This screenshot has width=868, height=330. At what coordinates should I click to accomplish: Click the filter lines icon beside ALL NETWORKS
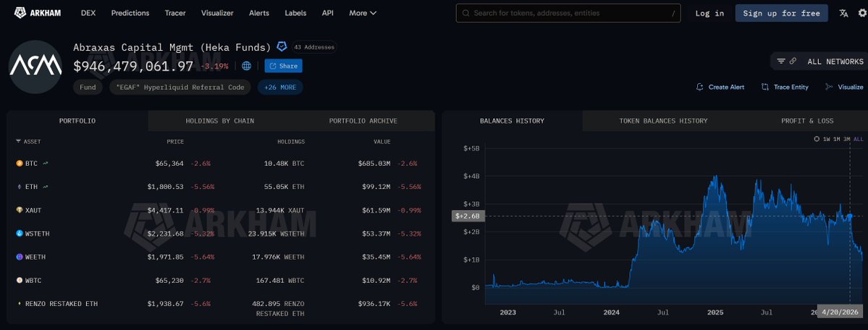pyautogui.click(x=781, y=62)
